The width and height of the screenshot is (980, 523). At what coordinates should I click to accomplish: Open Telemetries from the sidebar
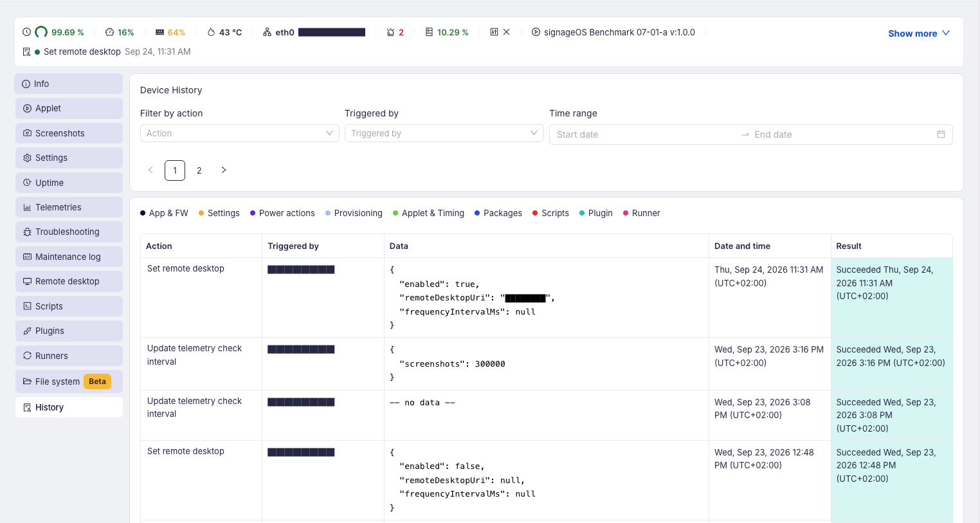tap(69, 207)
